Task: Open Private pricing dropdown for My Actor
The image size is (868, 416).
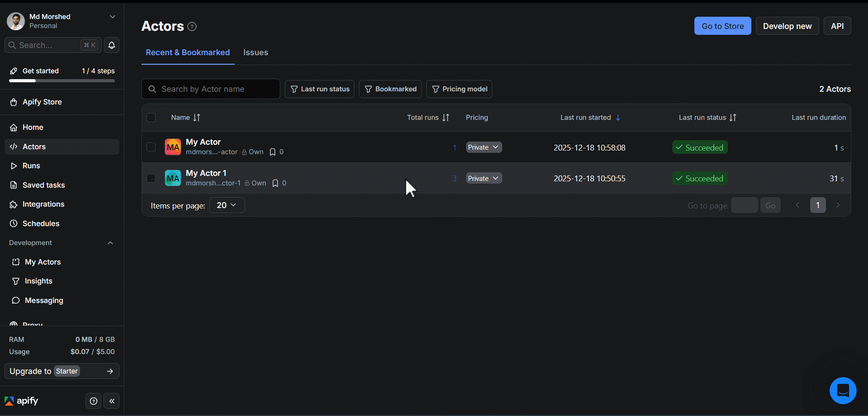Action: pyautogui.click(x=484, y=147)
